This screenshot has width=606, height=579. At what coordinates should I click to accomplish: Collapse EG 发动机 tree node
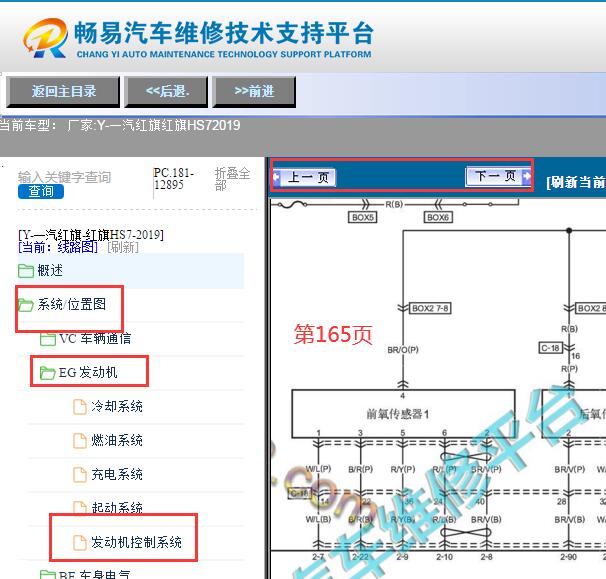88,372
